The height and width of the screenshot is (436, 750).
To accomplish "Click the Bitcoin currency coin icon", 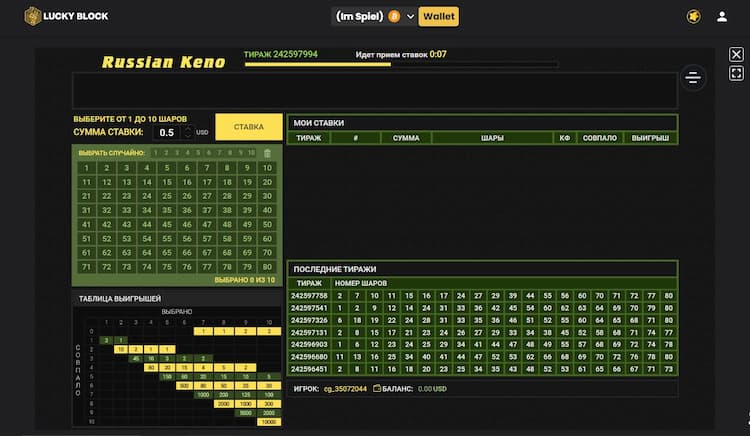I will coord(394,17).
